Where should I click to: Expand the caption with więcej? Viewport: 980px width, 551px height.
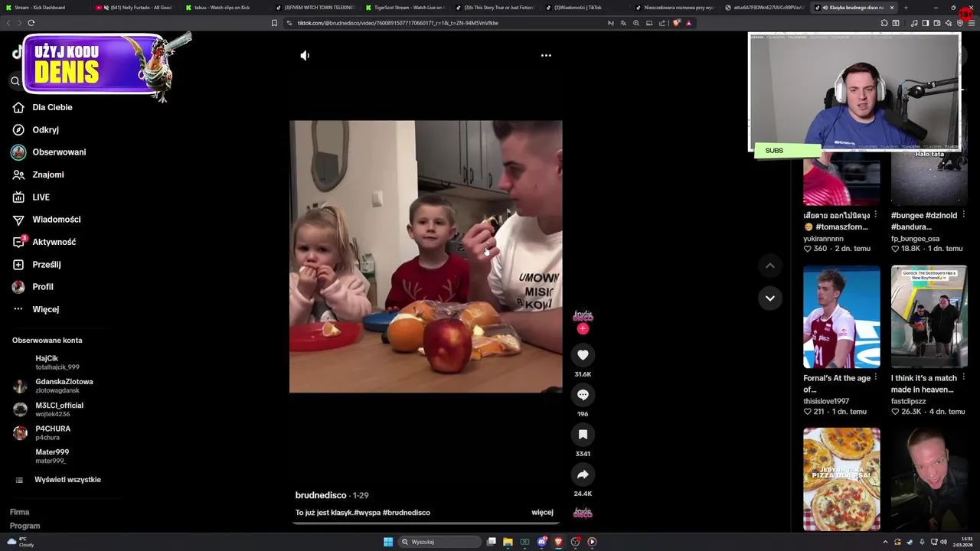pyautogui.click(x=542, y=513)
